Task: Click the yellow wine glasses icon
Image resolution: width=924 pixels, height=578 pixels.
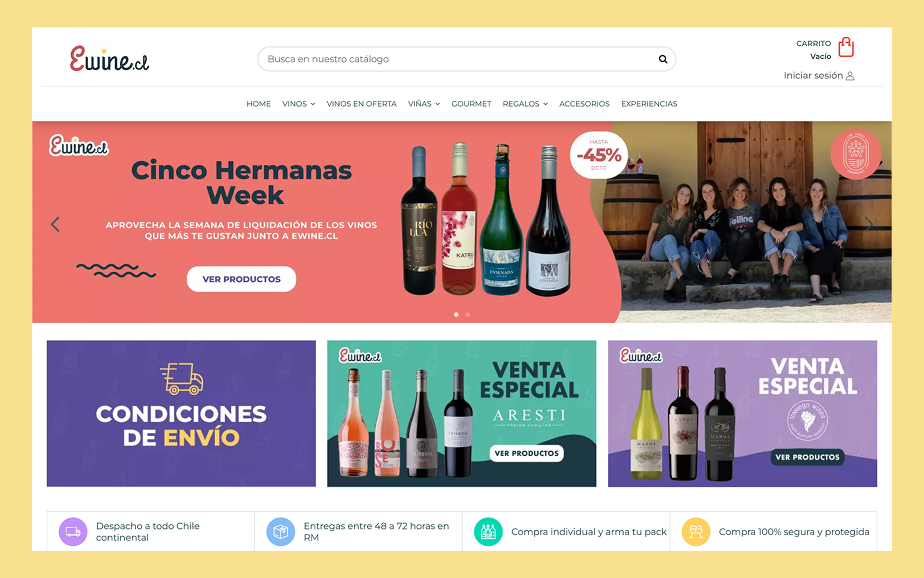Action: [x=696, y=532]
